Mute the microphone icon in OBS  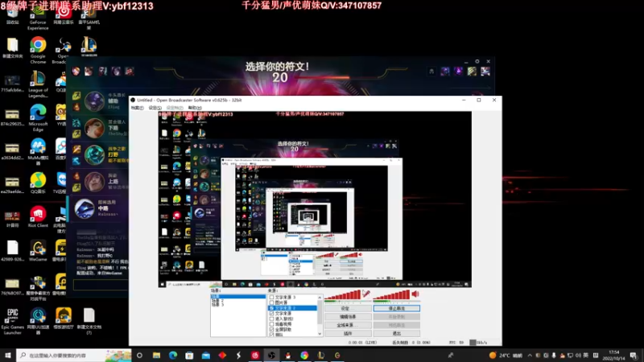pos(366,294)
